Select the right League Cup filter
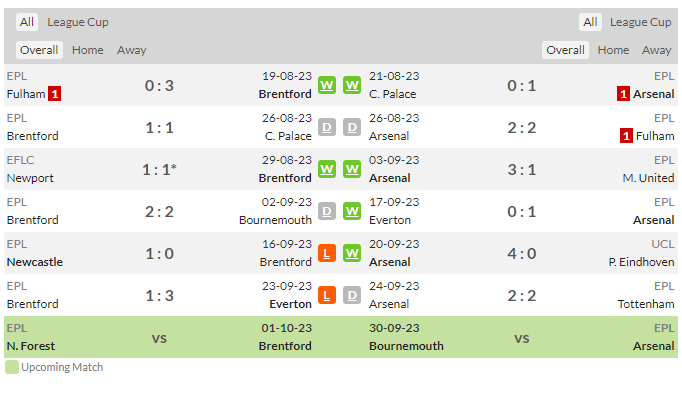The image size is (682, 407). point(640,22)
